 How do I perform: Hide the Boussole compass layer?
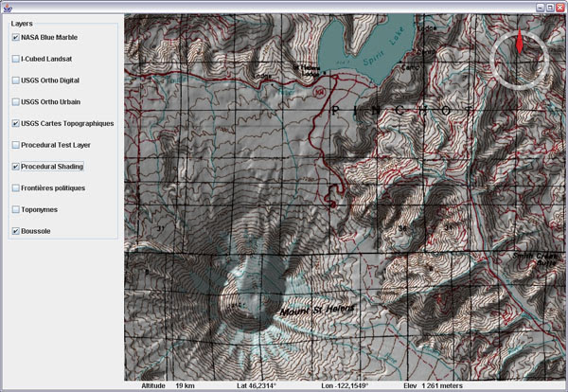coord(15,231)
